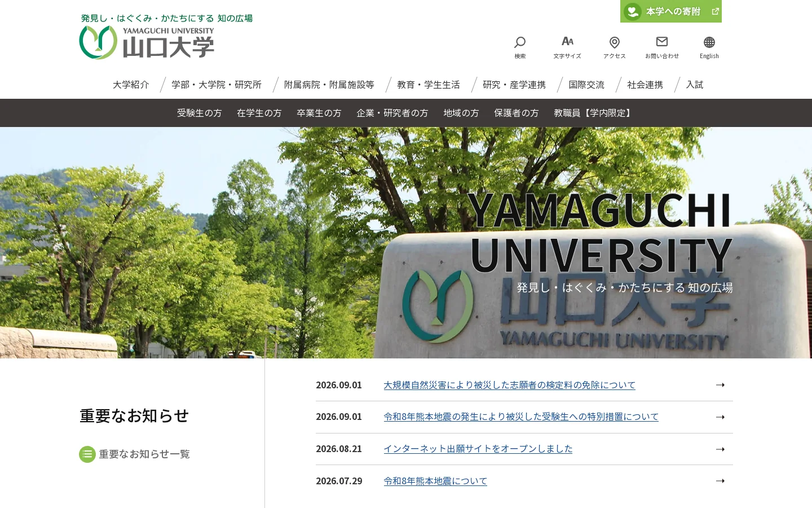
Task: Click the 2026.08.21 date text
Action: tap(339, 449)
